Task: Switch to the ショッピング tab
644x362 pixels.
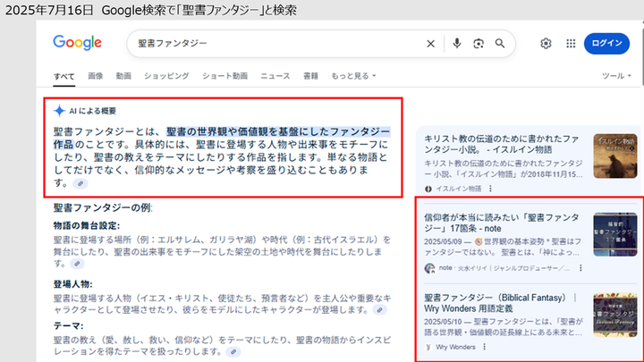Action: click(166, 76)
